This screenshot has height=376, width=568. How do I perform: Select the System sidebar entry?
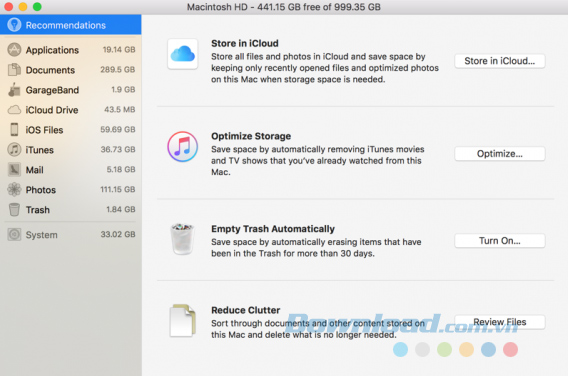click(x=71, y=234)
